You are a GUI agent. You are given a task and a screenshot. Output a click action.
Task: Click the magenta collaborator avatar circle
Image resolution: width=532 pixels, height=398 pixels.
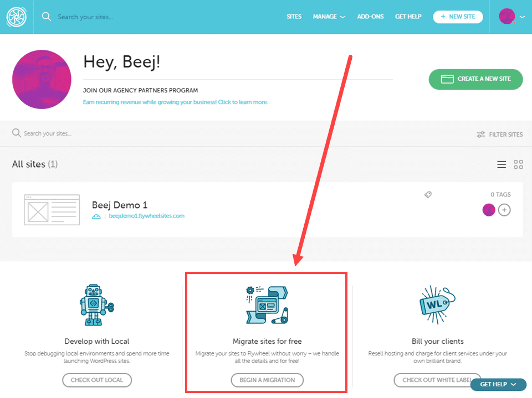coord(488,210)
